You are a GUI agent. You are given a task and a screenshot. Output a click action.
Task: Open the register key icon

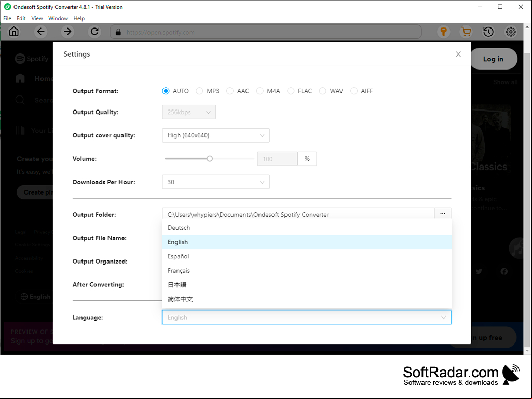(x=443, y=32)
